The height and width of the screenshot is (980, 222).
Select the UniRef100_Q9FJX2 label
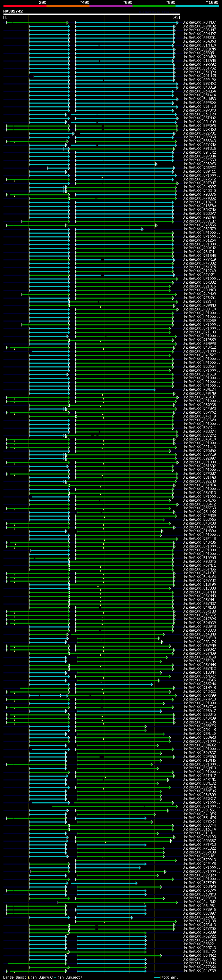[x=199, y=152]
